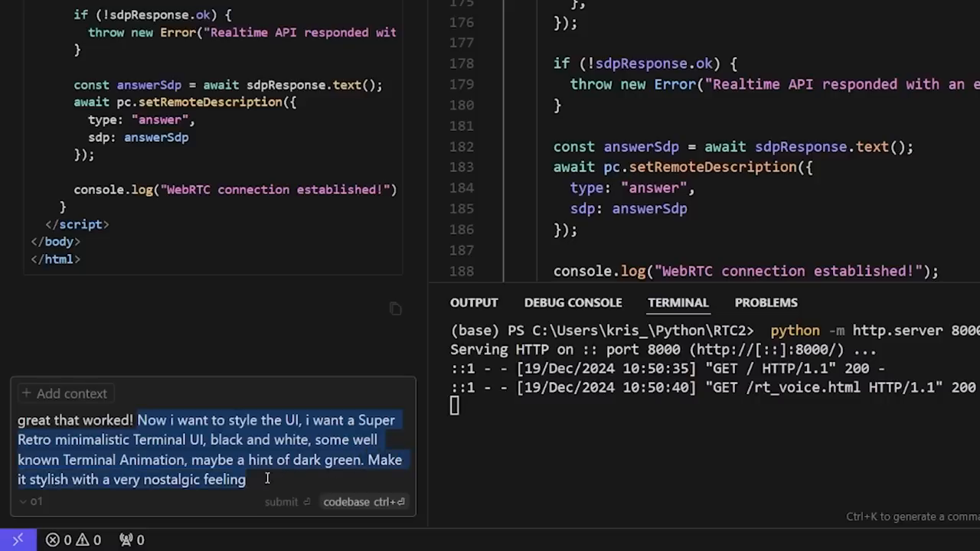Switch to the DEBUG CONSOLE tab
This screenshot has width=980, height=551.
point(573,302)
